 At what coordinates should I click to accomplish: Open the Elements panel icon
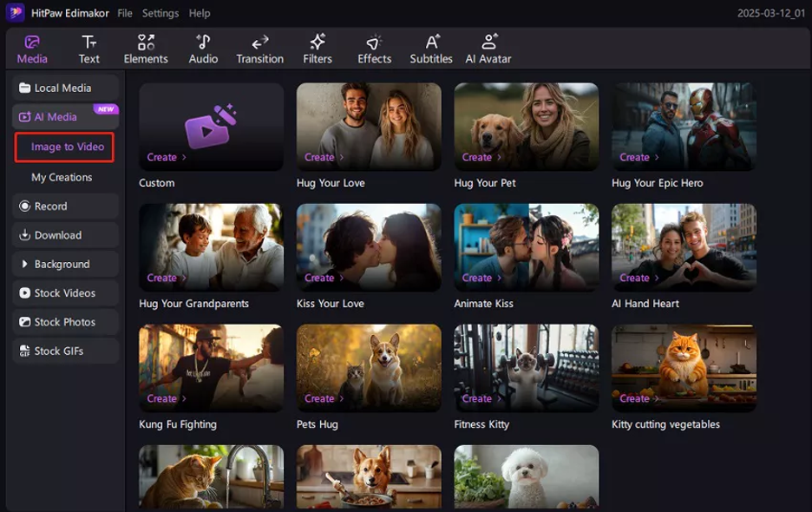pos(146,42)
